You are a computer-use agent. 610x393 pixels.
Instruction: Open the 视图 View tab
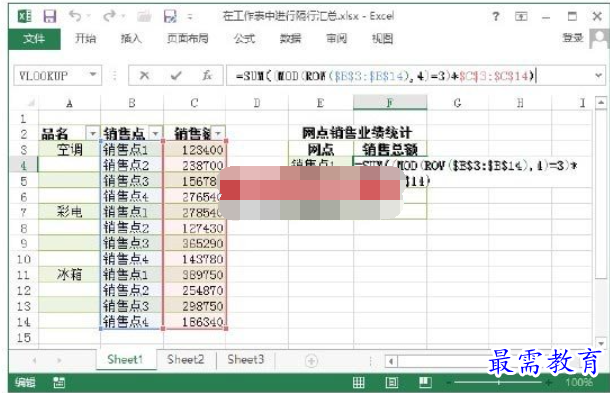point(382,38)
